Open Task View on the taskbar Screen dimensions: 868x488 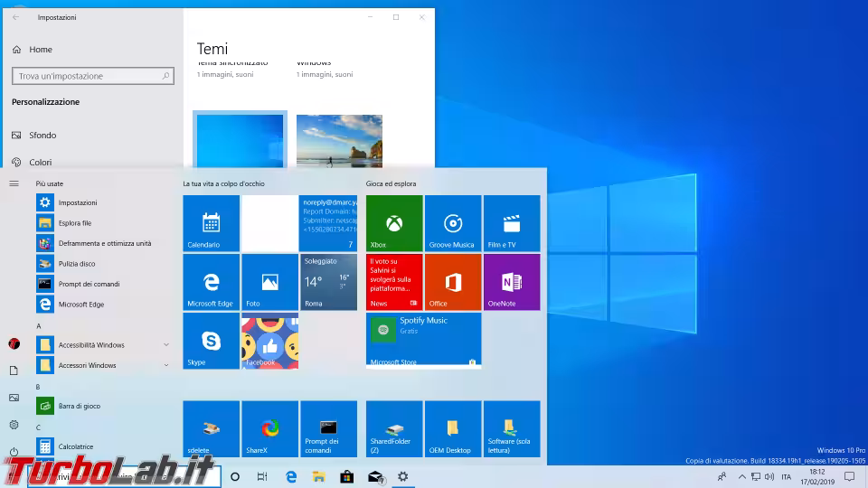[262, 476]
